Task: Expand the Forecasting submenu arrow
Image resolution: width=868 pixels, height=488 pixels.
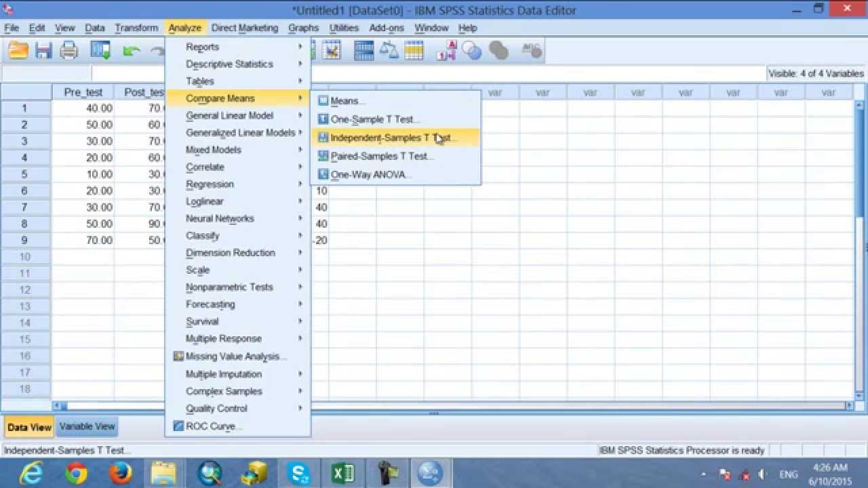Action: [x=300, y=304]
